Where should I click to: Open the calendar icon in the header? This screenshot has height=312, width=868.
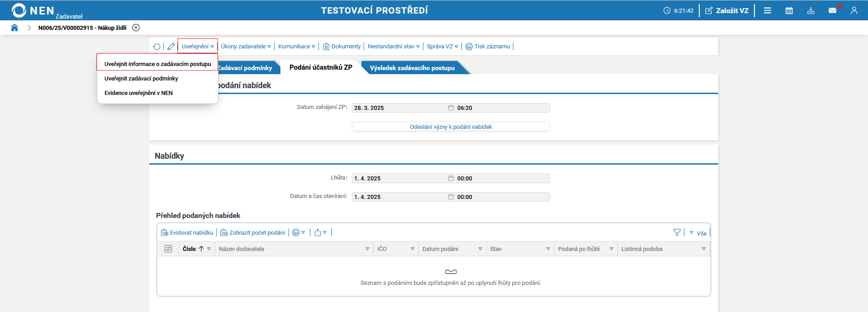[789, 10]
